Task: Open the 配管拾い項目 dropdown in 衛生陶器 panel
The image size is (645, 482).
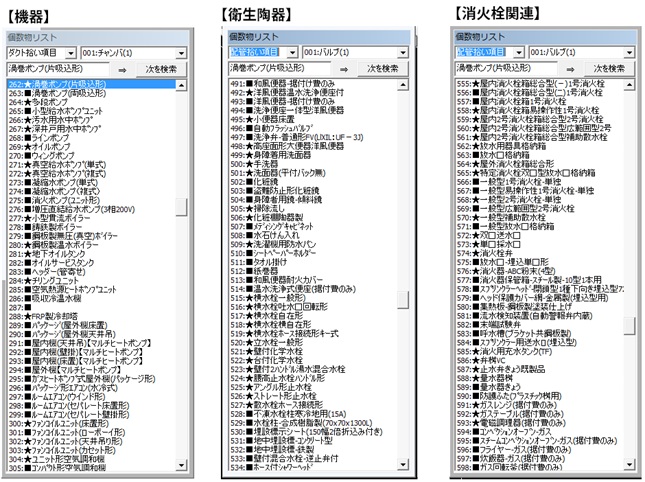Action: tap(292, 53)
